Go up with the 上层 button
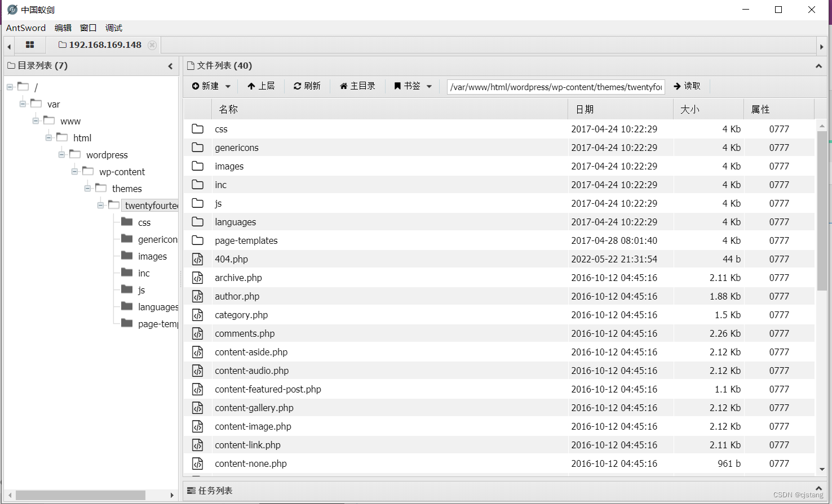Viewport: 832px width, 504px height. [x=261, y=86]
